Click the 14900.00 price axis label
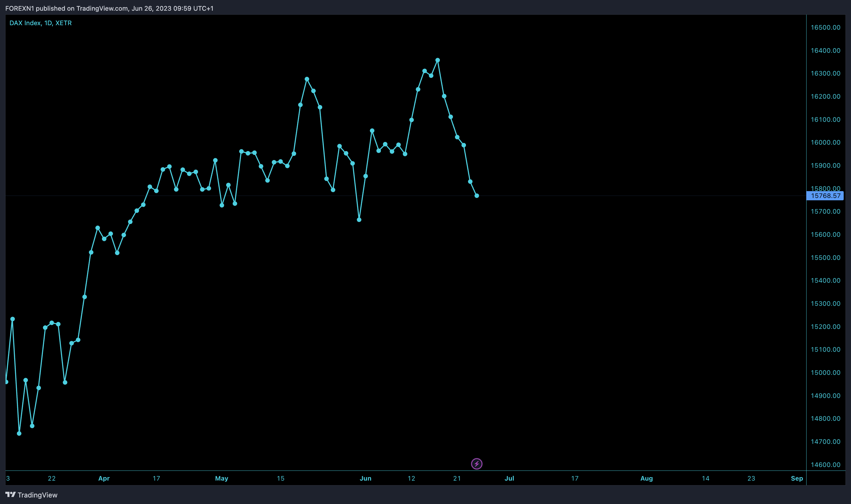 click(826, 396)
